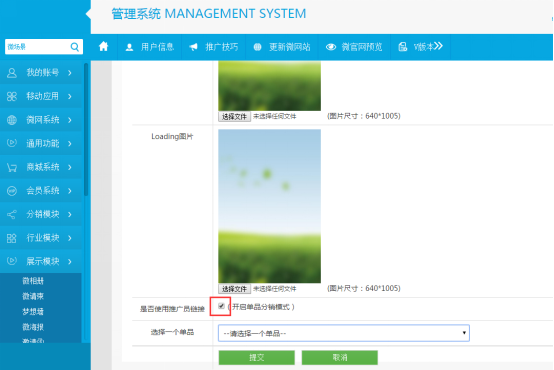Expand 分销模块 with its chevron

(70, 214)
